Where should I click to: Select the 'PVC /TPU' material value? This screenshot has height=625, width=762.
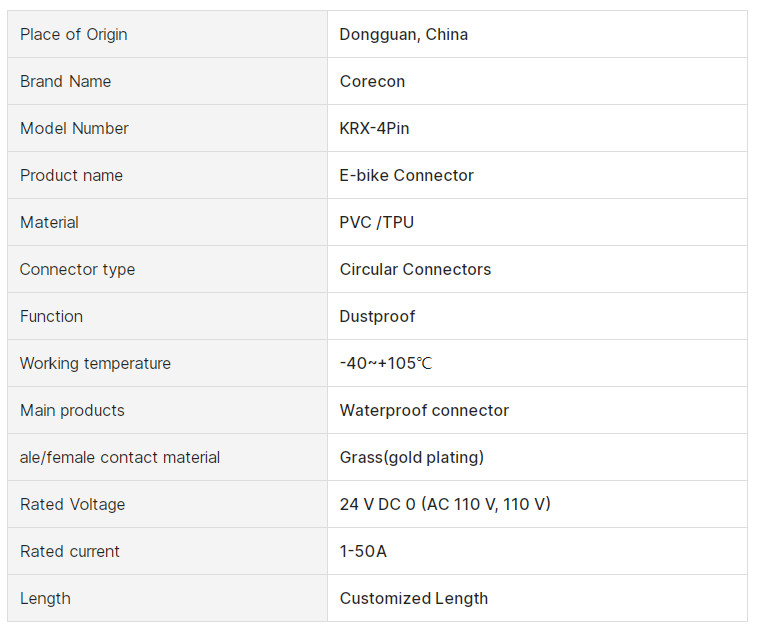(376, 222)
